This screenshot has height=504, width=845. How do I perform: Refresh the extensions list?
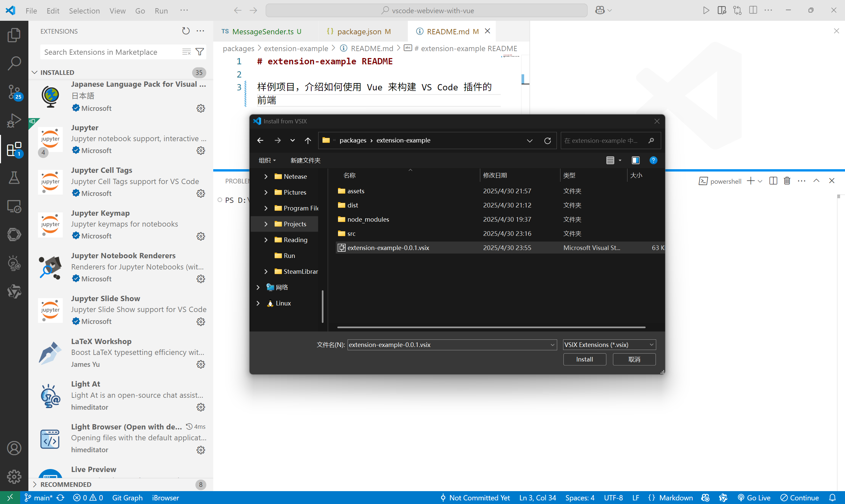(186, 31)
